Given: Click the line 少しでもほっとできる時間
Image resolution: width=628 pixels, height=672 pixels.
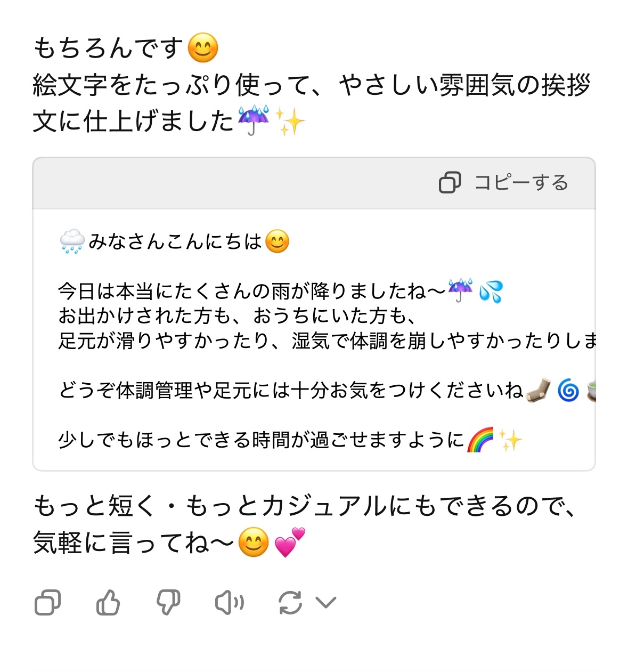Looking at the screenshot, I should coord(261,440).
